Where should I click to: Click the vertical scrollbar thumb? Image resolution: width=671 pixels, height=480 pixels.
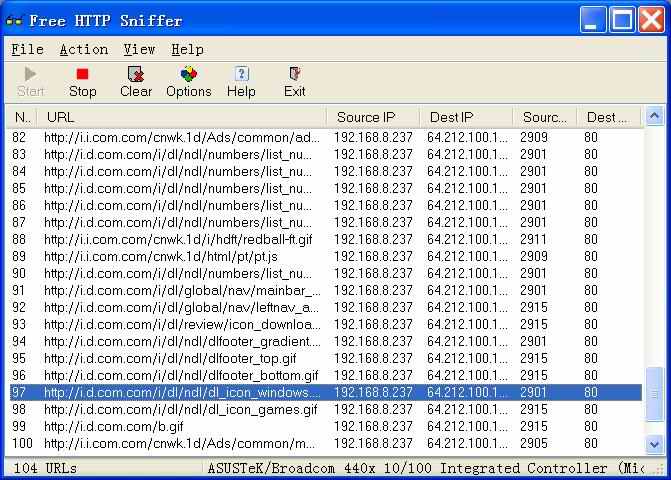pyautogui.click(x=654, y=394)
